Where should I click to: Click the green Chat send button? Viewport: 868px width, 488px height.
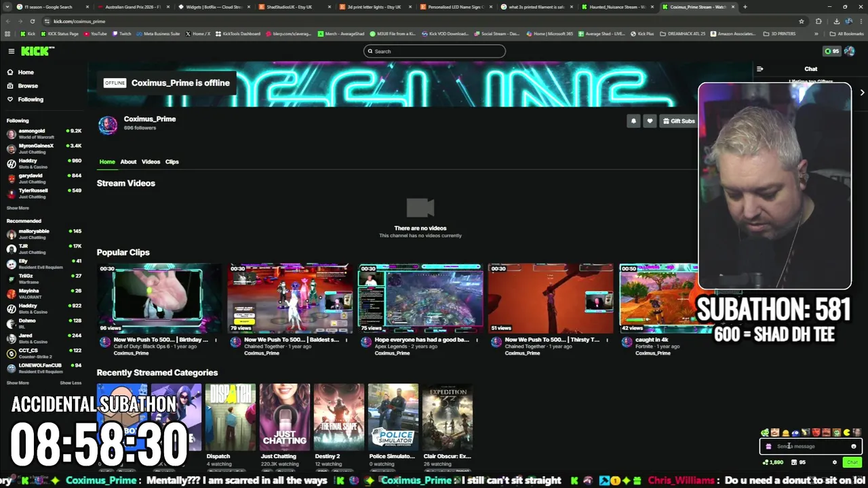852,462
